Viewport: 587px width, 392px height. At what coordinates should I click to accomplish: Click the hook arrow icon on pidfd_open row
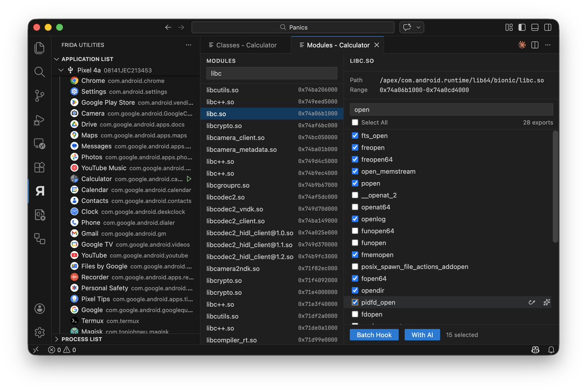(x=532, y=302)
